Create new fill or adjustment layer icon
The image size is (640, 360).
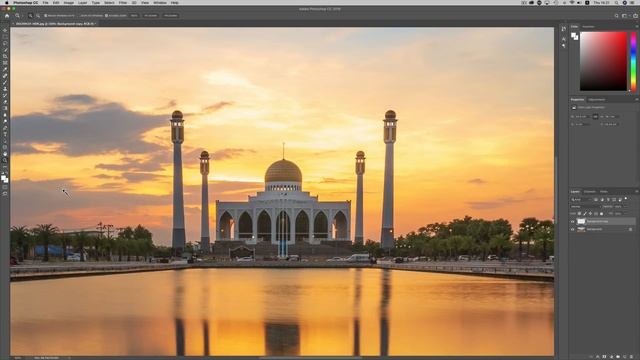[x=611, y=357]
